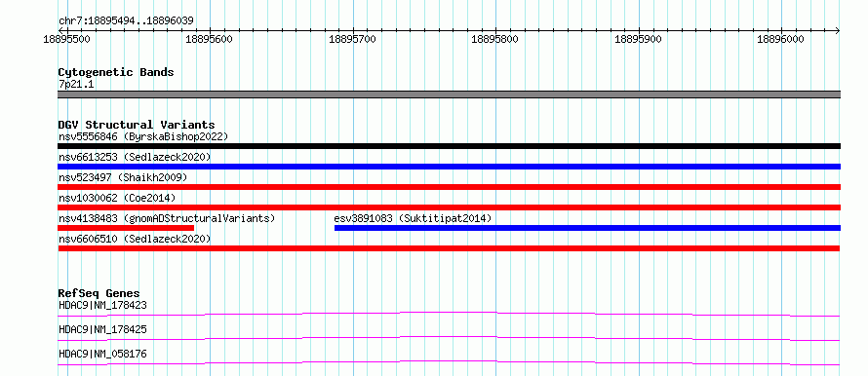The height and width of the screenshot is (376, 868).
Task: Click ruler position 18896000
Action: [x=781, y=39]
